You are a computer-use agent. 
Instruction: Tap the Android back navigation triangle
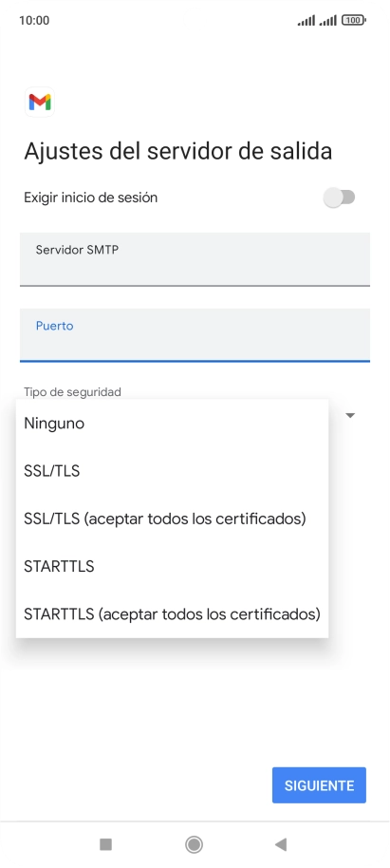(281, 844)
